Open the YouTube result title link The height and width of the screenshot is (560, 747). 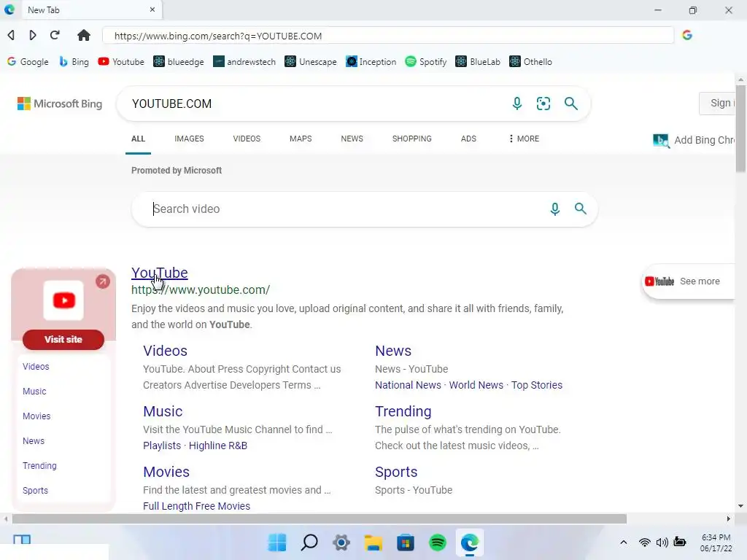click(160, 273)
